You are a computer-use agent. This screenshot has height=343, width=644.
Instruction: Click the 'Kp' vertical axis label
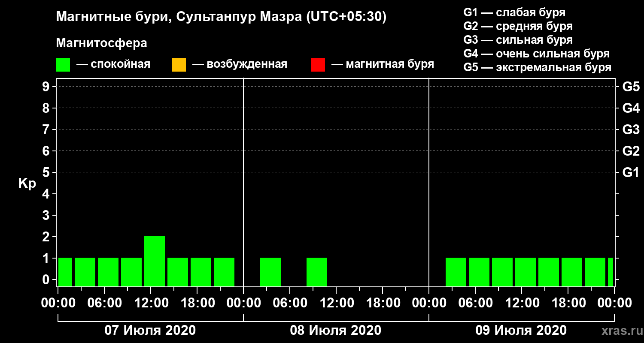(27, 184)
